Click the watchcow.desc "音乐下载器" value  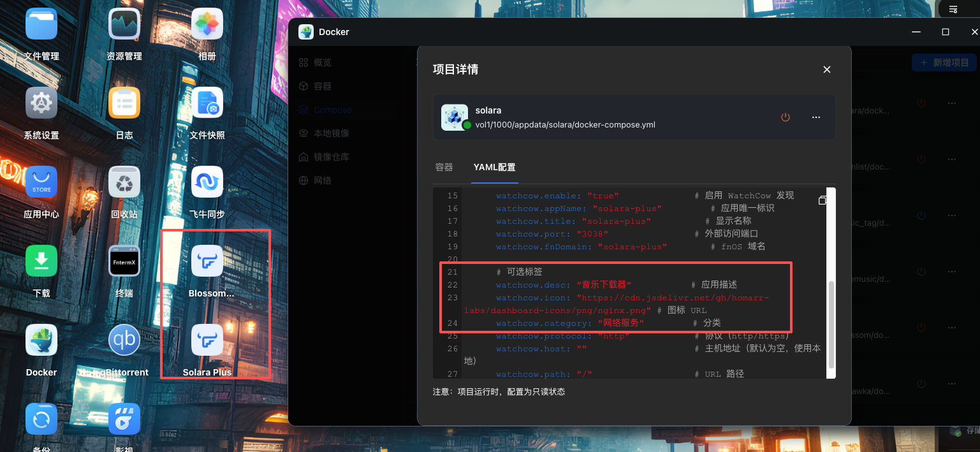point(604,284)
